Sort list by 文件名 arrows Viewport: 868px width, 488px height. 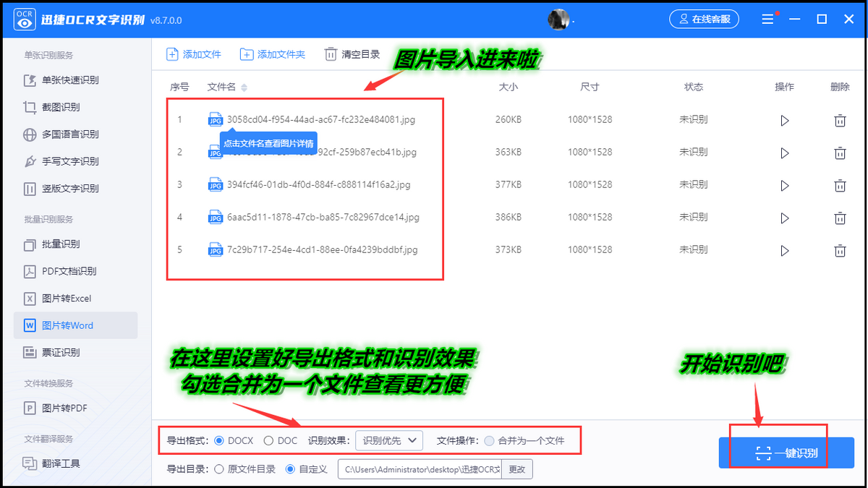coord(244,87)
